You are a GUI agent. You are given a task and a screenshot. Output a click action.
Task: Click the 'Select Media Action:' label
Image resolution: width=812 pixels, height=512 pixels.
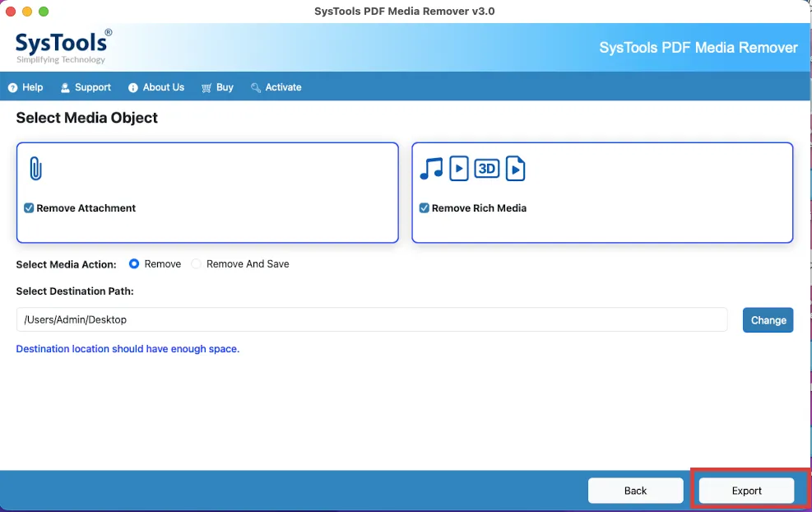(x=67, y=264)
